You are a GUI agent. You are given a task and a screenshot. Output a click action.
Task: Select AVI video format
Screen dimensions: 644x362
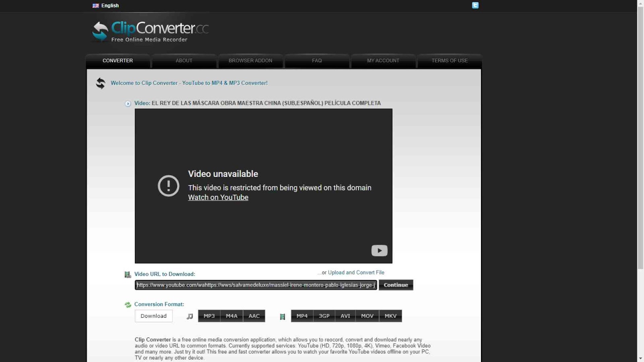pos(345,316)
